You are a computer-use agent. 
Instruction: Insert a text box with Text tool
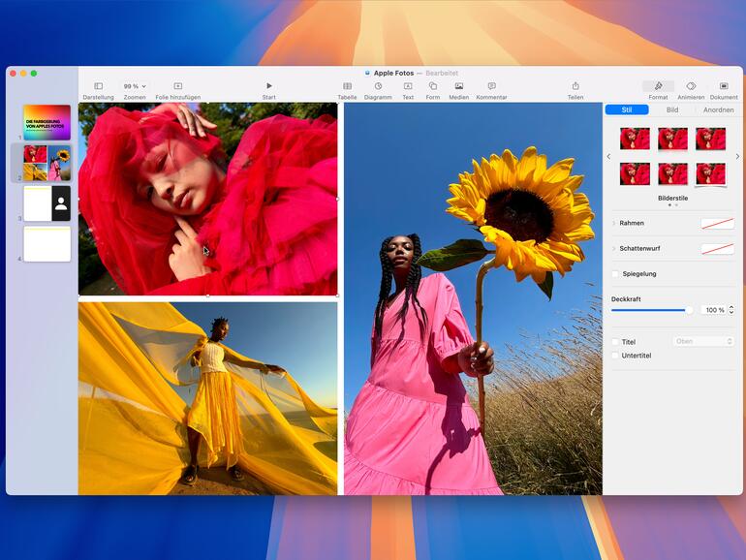(x=408, y=86)
